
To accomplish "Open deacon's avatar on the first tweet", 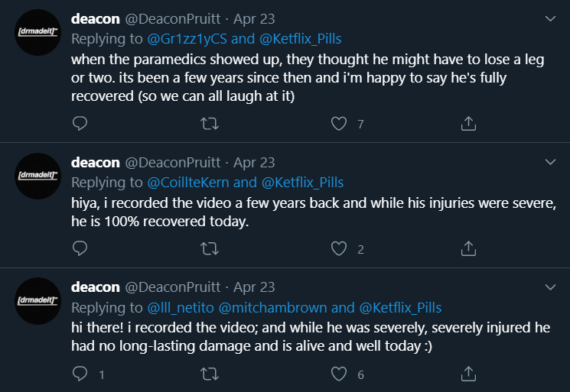I will 37,32.
